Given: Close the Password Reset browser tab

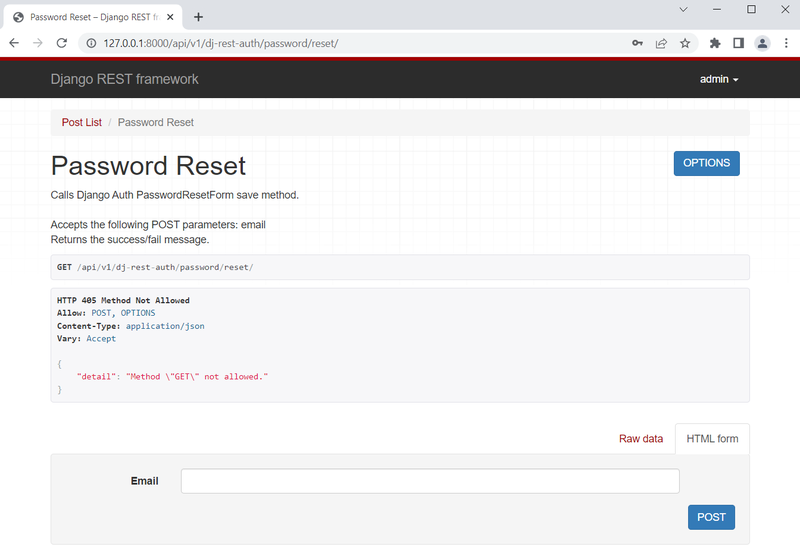Looking at the screenshot, I should pos(170,17).
